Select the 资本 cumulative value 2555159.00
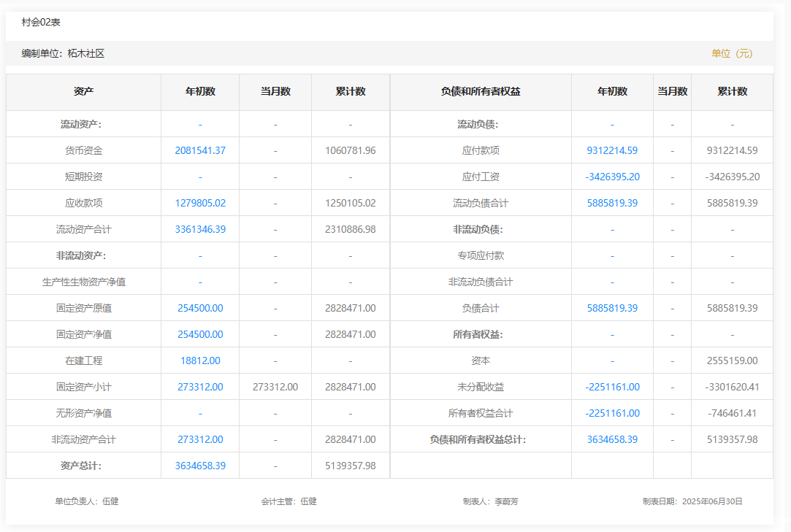Screen dimensions: 791x532 732,361
